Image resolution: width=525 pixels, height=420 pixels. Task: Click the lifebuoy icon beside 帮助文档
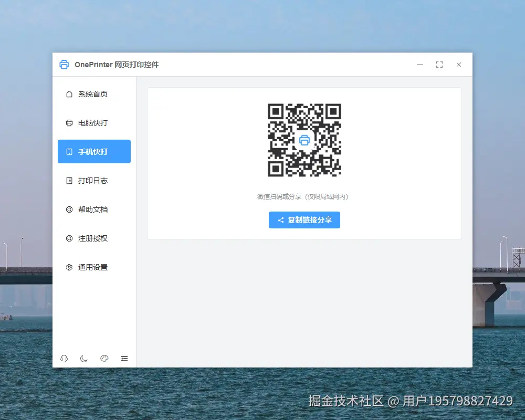click(69, 209)
